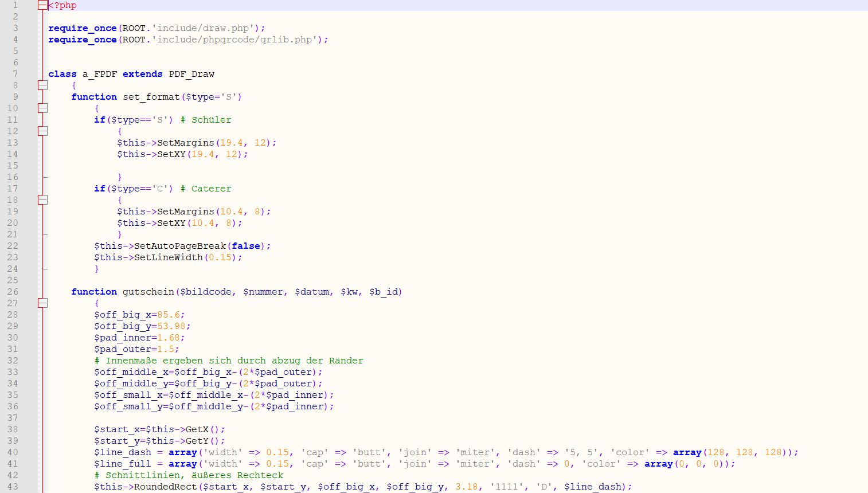
Task: Click the '# Schüler' comment
Action: 206,120
